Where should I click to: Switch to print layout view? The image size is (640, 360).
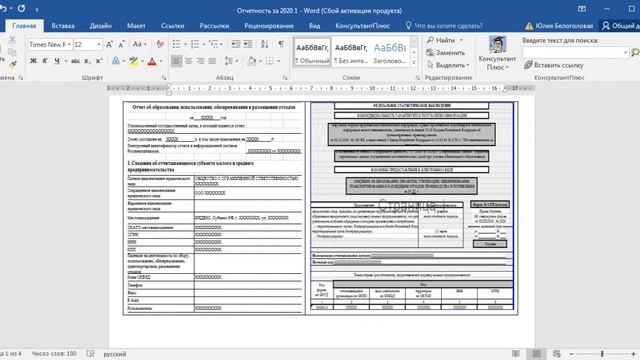click(536, 354)
